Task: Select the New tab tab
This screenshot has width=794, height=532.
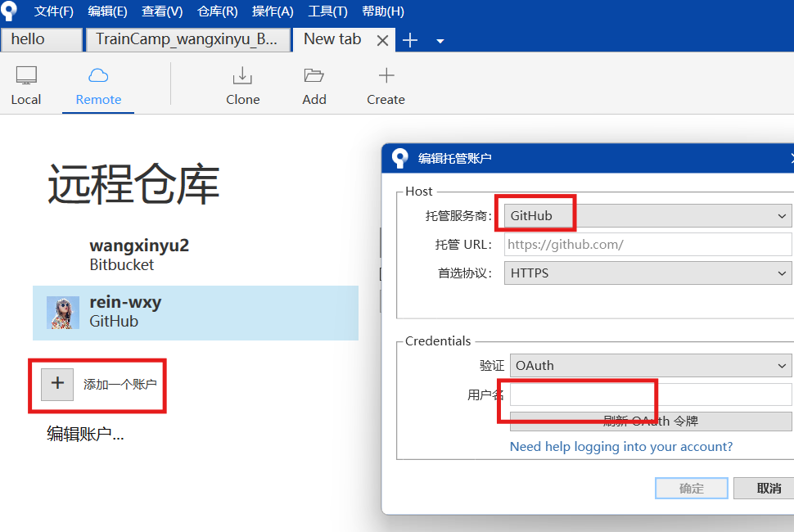Action: pyautogui.click(x=332, y=39)
